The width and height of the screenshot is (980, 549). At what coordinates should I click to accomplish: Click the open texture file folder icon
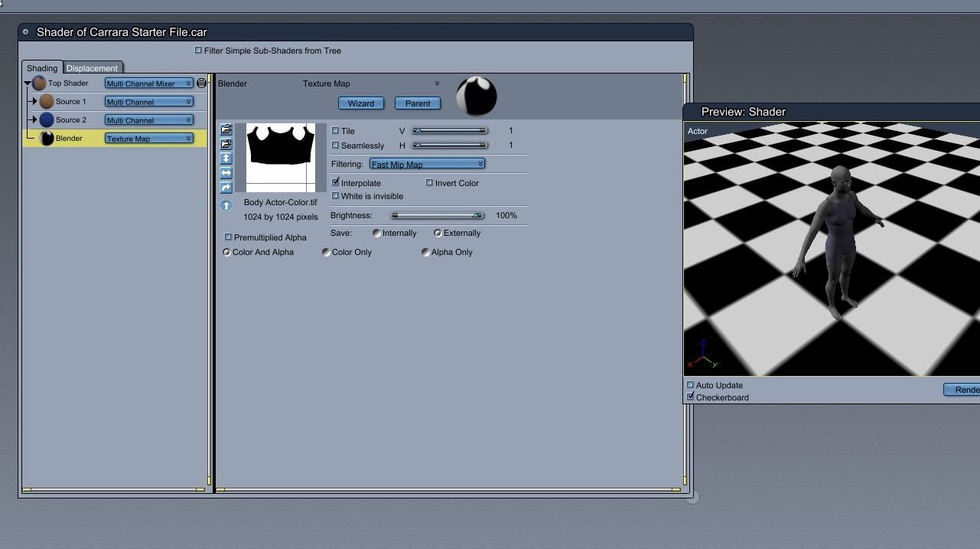(226, 130)
